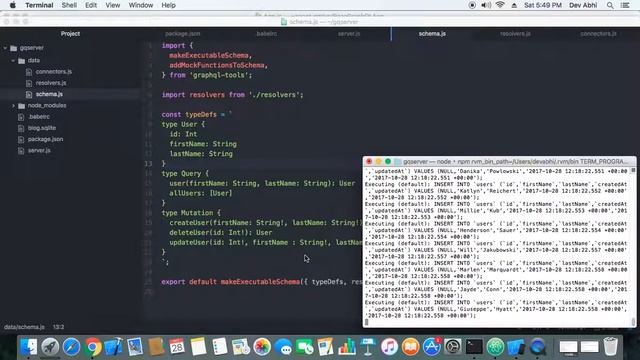Open Reminders list icon in dock
Screen dimensions: 640x360
point(220,347)
